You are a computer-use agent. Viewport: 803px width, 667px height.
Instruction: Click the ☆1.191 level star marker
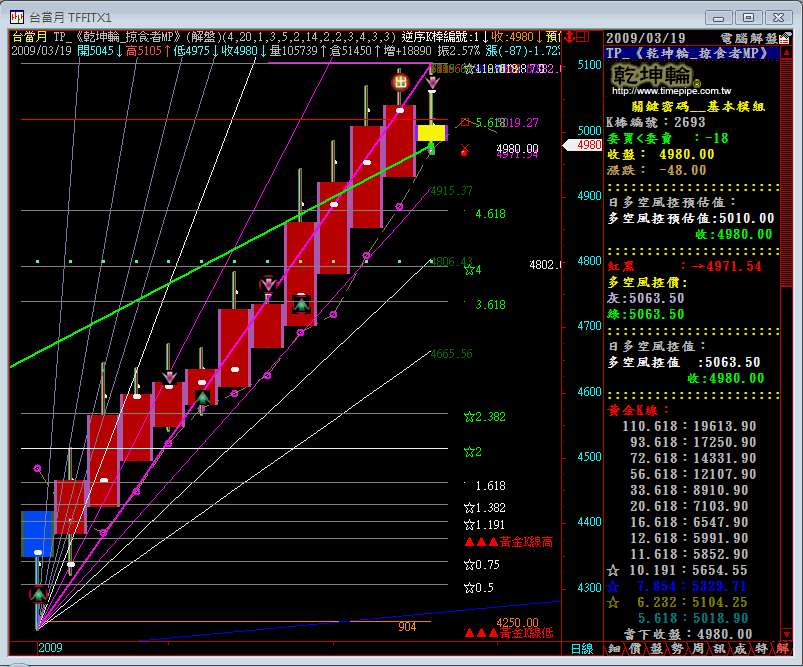click(x=469, y=525)
